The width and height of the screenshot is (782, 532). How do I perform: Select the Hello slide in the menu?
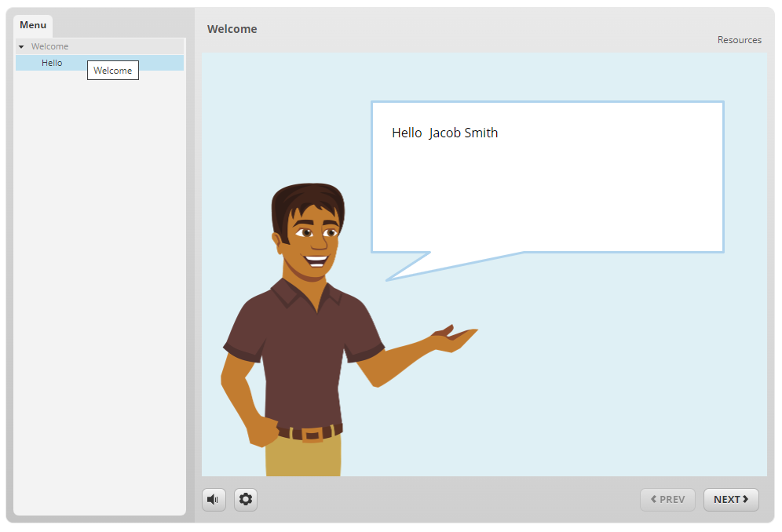pyautogui.click(x=53, y=63)
